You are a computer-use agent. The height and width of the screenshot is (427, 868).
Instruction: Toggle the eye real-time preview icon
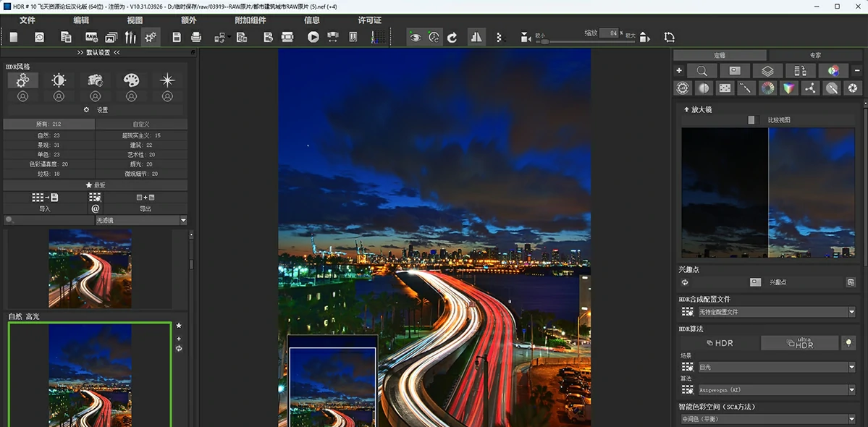pos(416,37)
